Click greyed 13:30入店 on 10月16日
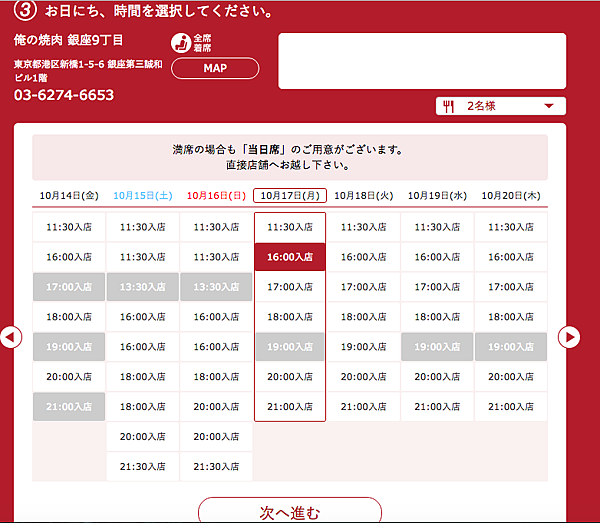The height and width of the screenshot is (523, 600). click(216, 287)
